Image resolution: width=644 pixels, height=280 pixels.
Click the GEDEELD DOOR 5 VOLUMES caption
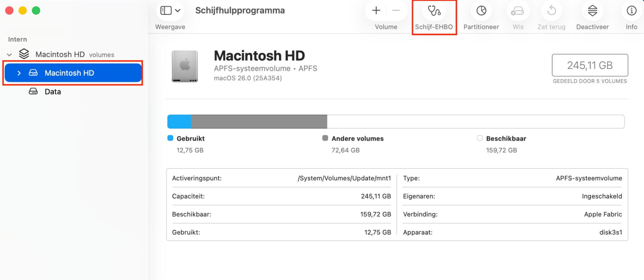click(590, 81)
